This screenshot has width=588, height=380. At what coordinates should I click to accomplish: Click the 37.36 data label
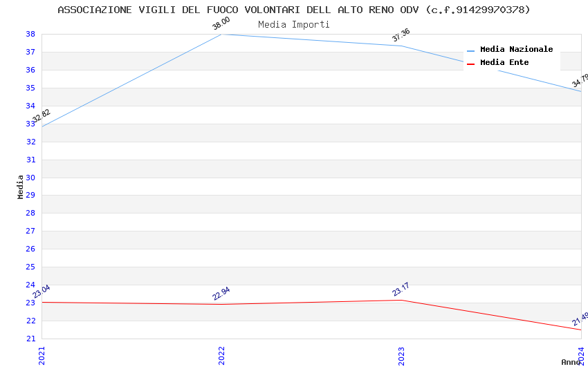click(401, 35)
